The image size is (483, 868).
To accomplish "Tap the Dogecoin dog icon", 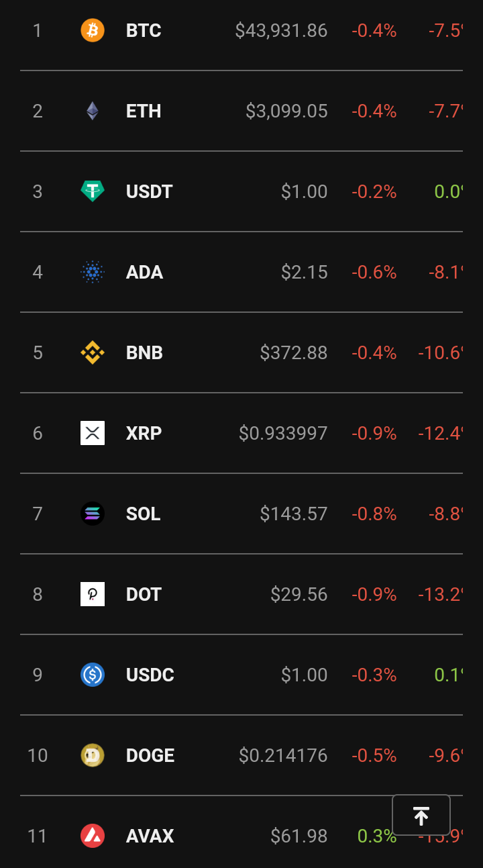I will point(93,755).
